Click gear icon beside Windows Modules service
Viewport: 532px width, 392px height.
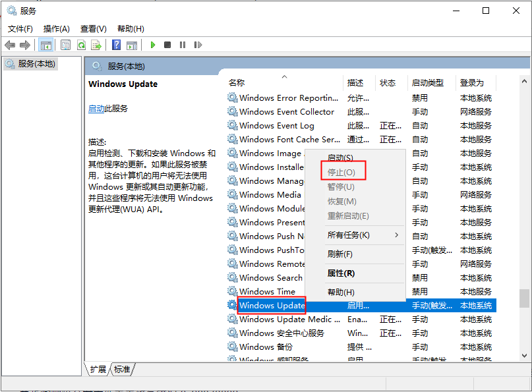pos(233,208)
